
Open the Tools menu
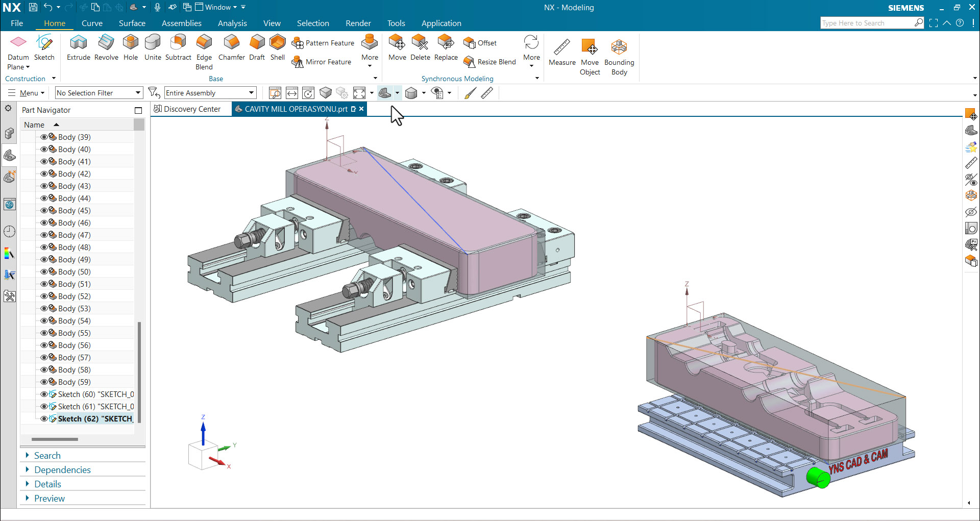pyautogui.click(x=396, y=23)
